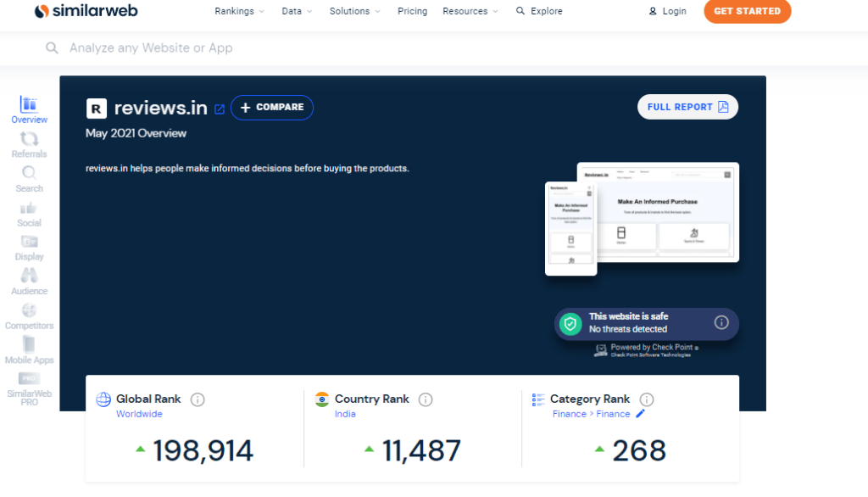Click the India flag icon
The image size is (868, 497).
coord(321,399)
